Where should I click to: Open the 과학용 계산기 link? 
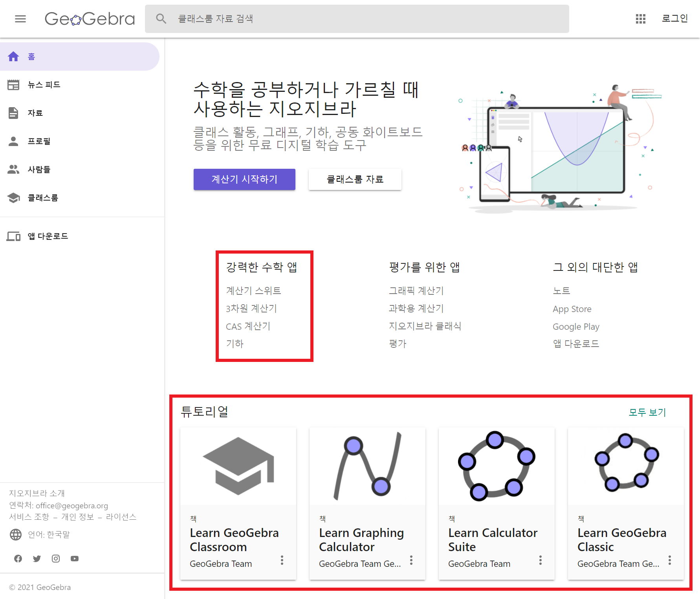point(416,309)
